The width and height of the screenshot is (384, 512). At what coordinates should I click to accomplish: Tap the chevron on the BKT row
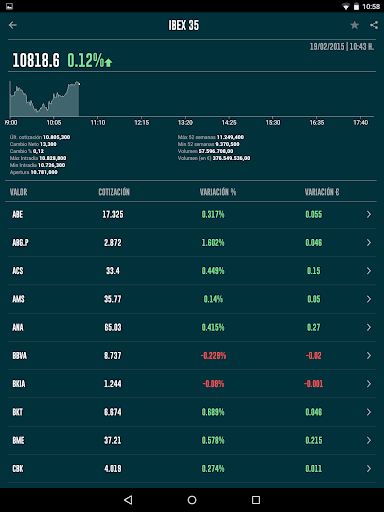click(369, 412)
